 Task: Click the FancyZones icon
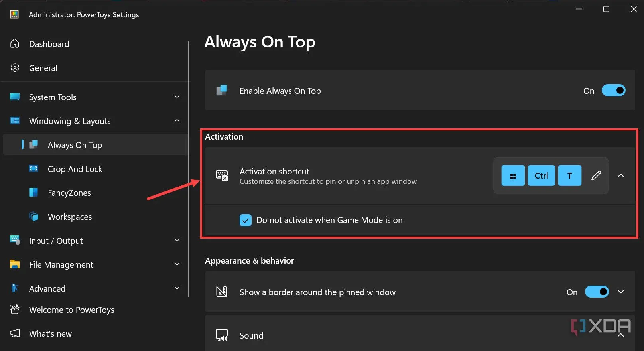(x=33, y=193)
